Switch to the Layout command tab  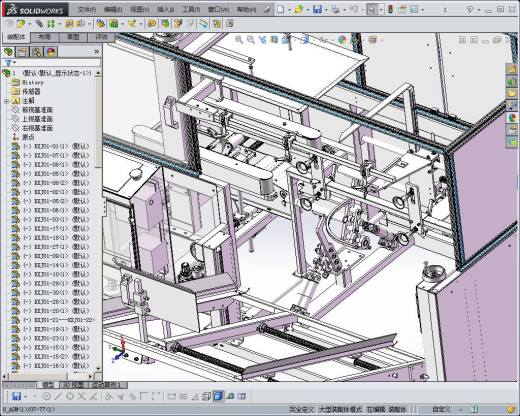pyautogui.click(x=45, y=37)
